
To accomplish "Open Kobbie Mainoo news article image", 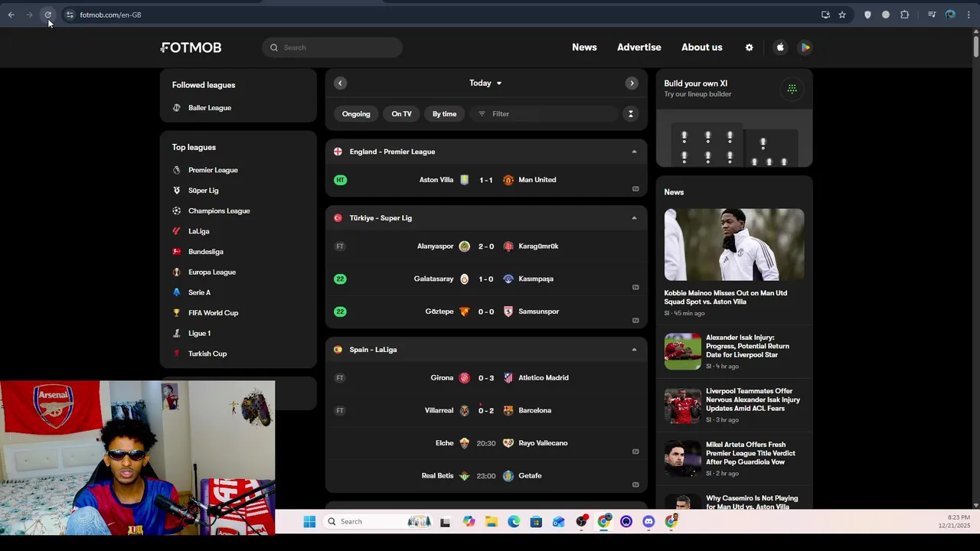I will (734, 245).
